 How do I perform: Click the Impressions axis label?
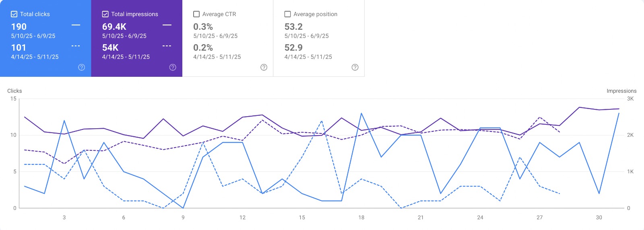point(621,91)
